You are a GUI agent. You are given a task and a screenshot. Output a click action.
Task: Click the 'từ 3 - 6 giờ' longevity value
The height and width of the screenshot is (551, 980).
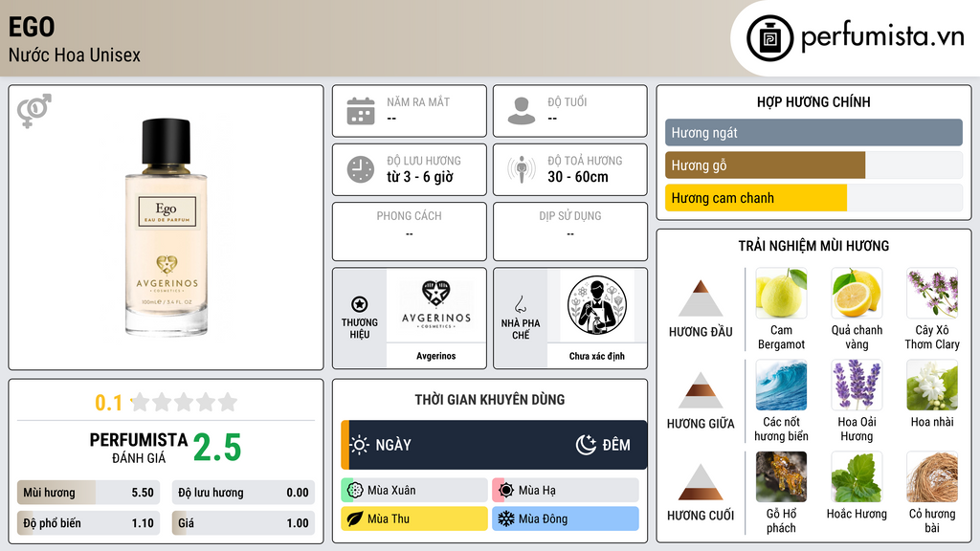420,177
